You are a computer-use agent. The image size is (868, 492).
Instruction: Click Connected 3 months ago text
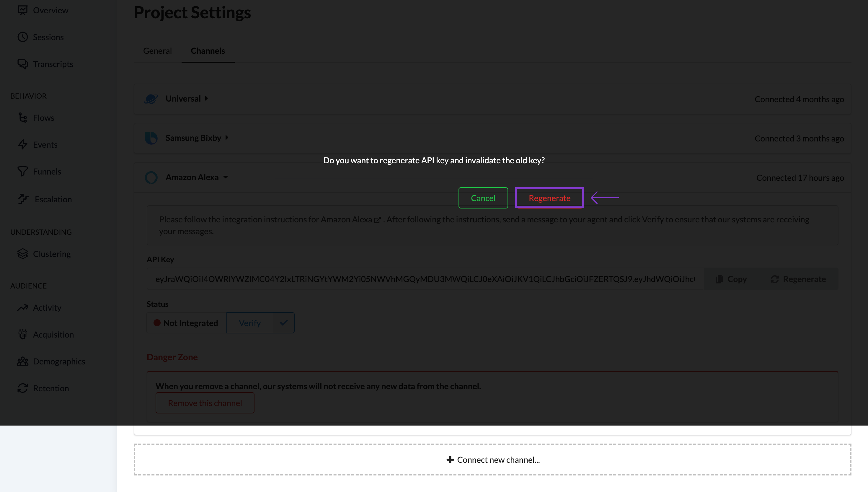coord(799,139)
